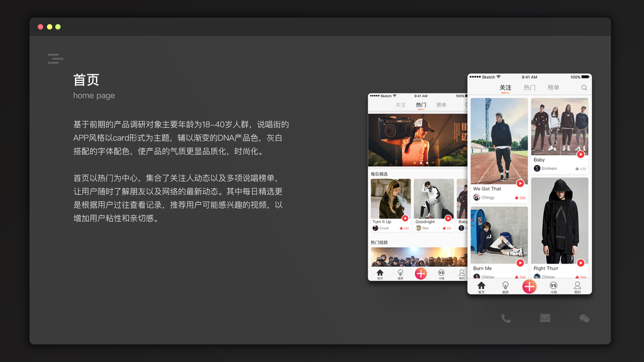
Task: Click the 热门视频 section heading
Action: [x=379, y=243]
